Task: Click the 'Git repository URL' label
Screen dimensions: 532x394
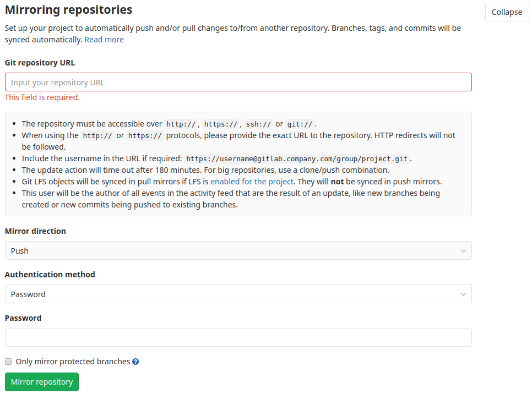Action: [40, 63]
